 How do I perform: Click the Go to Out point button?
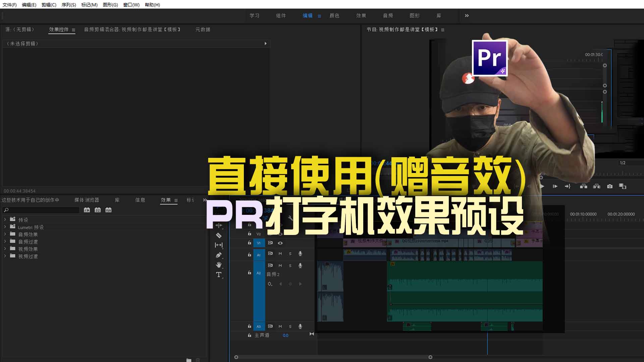point(568,186)
